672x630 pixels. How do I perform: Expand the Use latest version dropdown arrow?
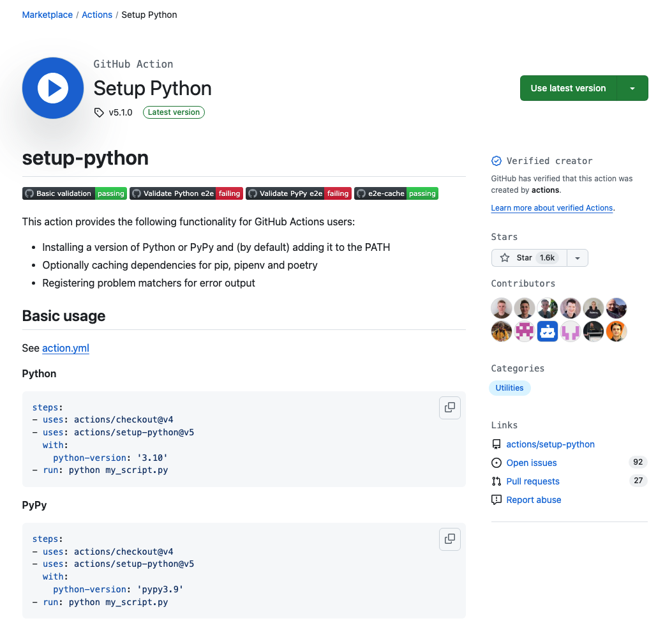tap(632, 88)
